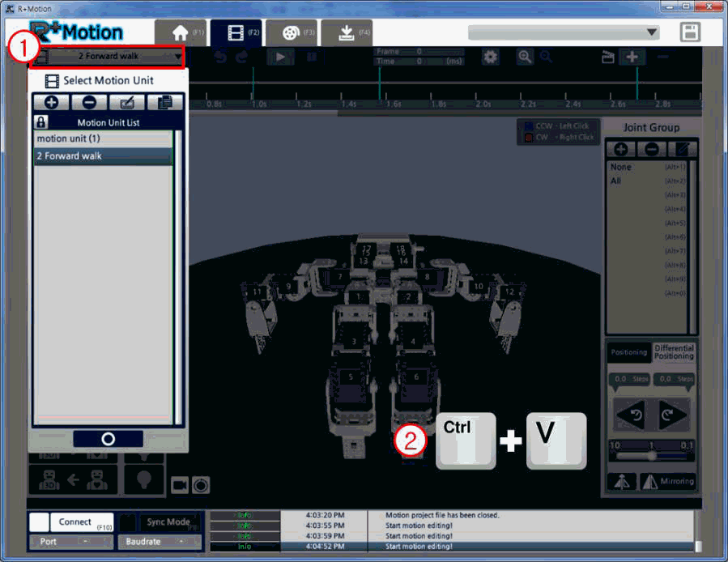Click joint 7 on the robot model
Viewport: 728px width, 562px height.
coord(340,276)
